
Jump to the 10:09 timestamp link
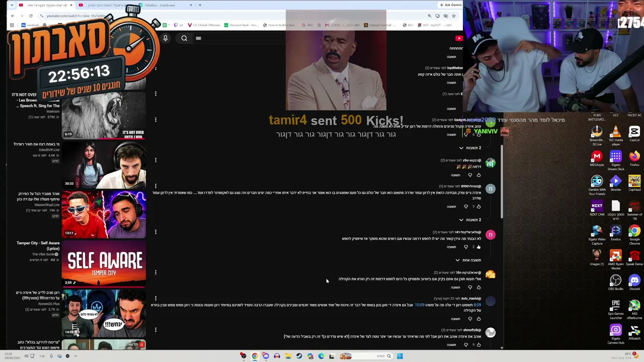coord(420,305)
